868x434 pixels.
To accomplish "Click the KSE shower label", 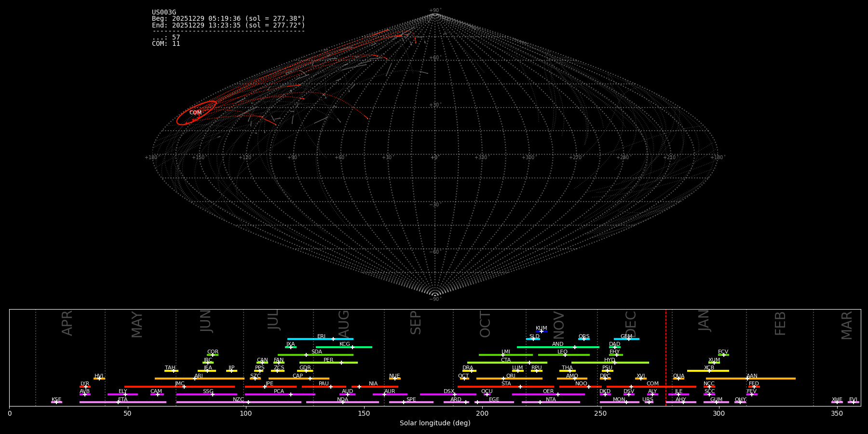I will click(x=56, y=400).
